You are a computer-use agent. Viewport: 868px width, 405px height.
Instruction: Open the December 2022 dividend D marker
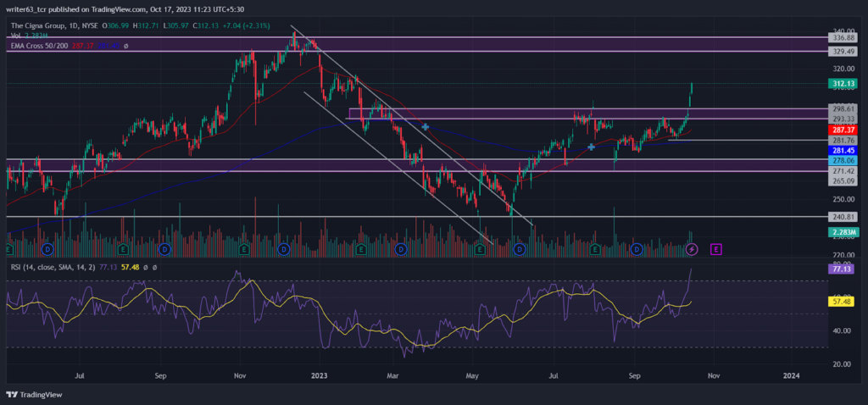click(283, 250)
